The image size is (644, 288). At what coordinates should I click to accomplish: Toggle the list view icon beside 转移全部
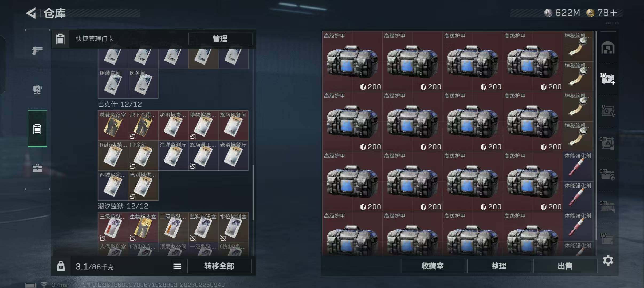[177, 266]
